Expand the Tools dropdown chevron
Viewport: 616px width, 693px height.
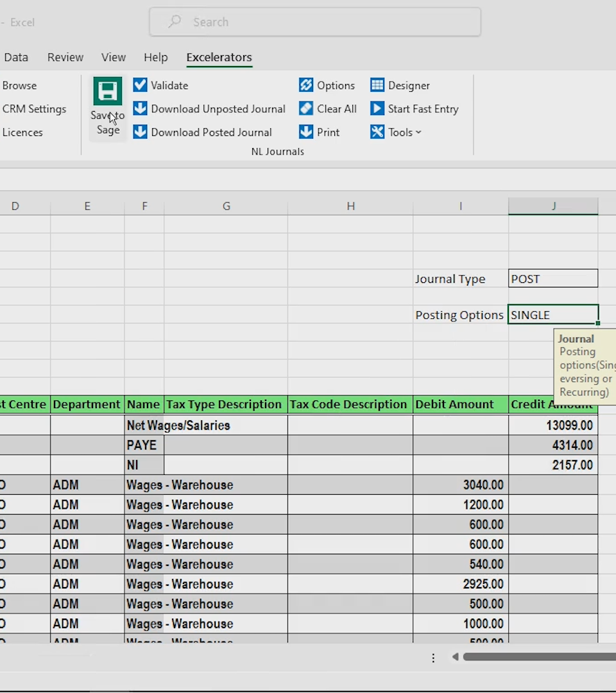click(418, 132)
